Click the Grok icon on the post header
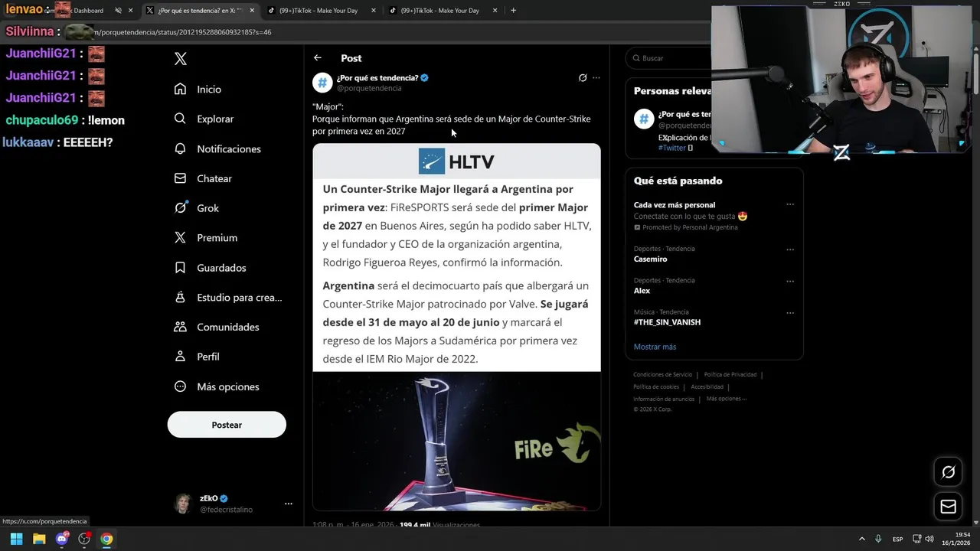Image resolution: width=980 pixels, height=551 pixels. click(583, 78)
